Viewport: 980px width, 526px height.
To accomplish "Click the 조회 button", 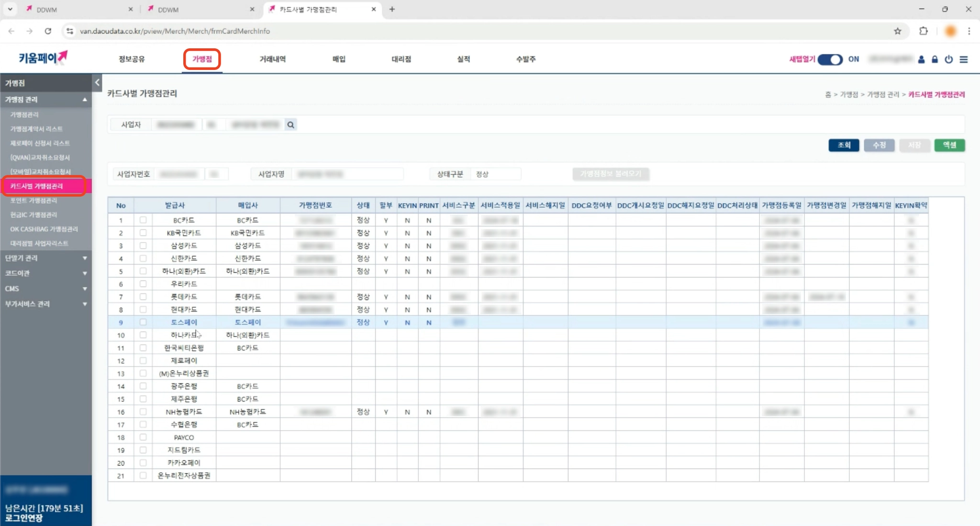I will coord(844,145).
